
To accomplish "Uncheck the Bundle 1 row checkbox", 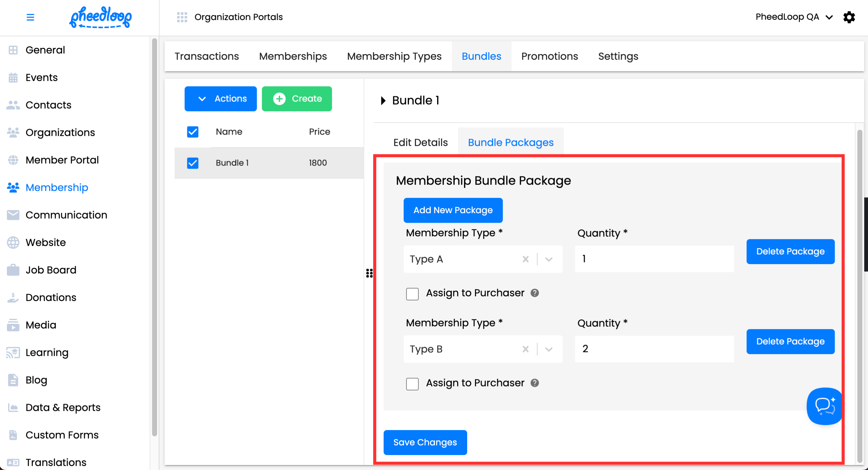I will tap(193, 163).
